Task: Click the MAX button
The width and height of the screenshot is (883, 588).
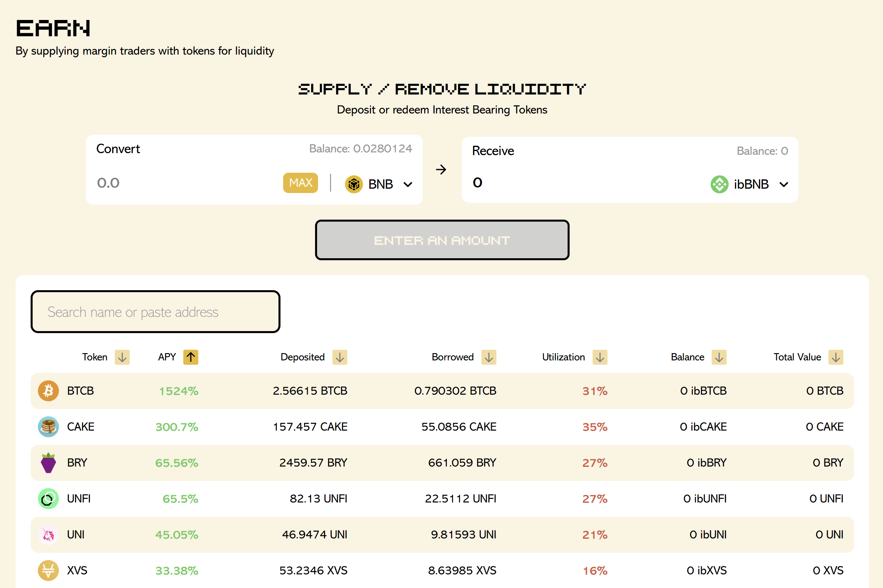Action: click(x=300, y=183)
